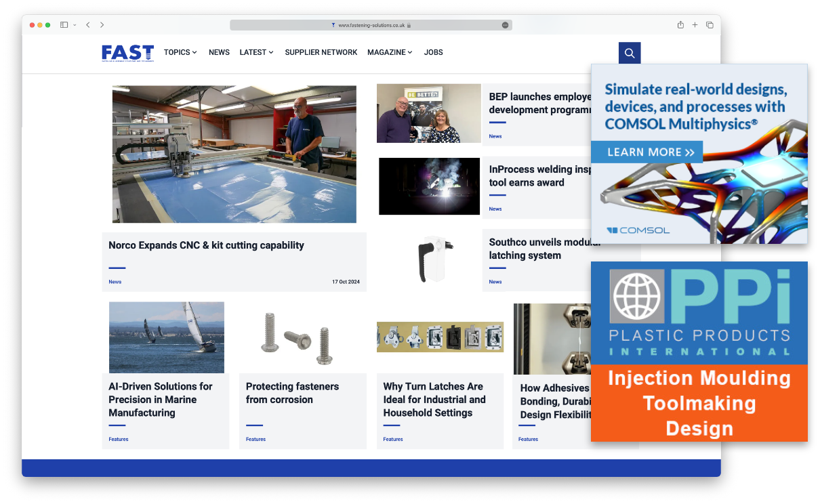This screenshot has height=504, width=820.
Task: Click the address bar URL field
Action: tap(371, 25)
